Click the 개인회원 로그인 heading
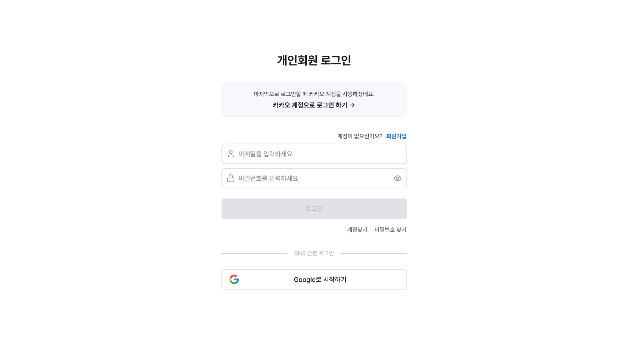The width and height of the screenshot is (644, 351). 314,60
